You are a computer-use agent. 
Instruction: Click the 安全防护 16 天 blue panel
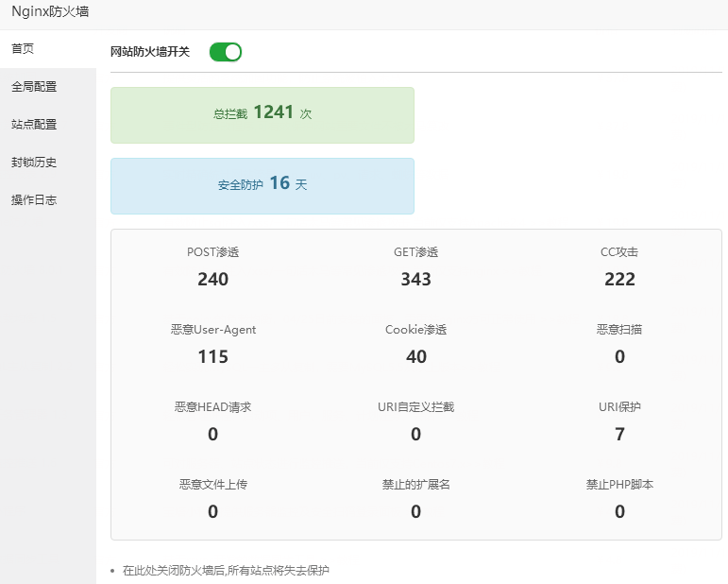click(x=262, y=185)
